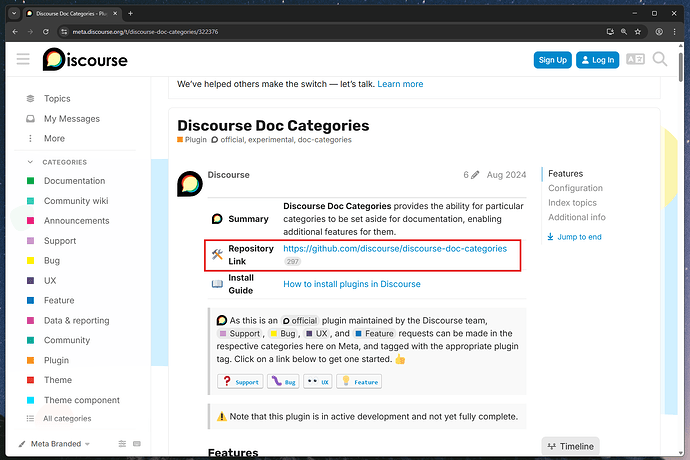The image size is (690, 460).
Task: Click the language translation icon
Action: (x=635, y=59)
